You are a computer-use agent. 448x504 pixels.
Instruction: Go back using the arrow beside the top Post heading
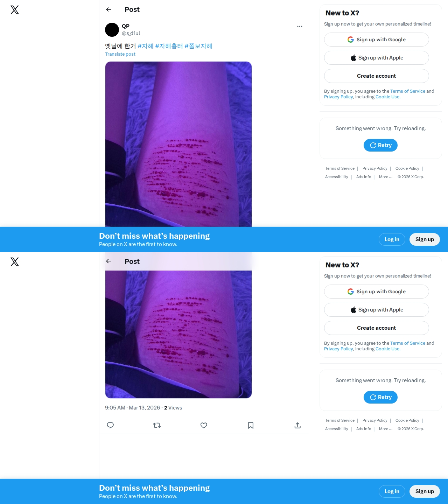click(108, 9)
